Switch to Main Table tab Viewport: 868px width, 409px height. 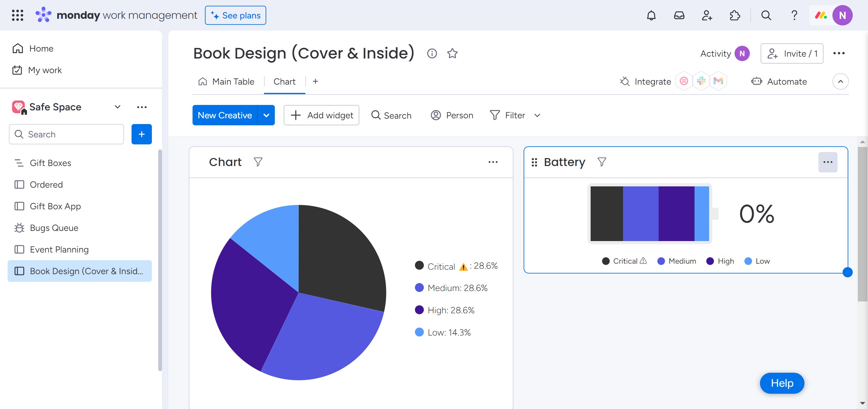click(226, 81)
